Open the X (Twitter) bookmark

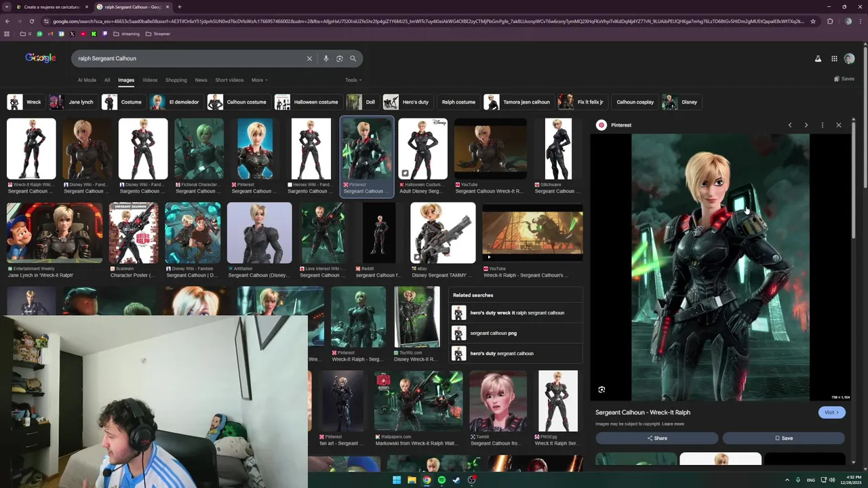[x=72, y=34]
